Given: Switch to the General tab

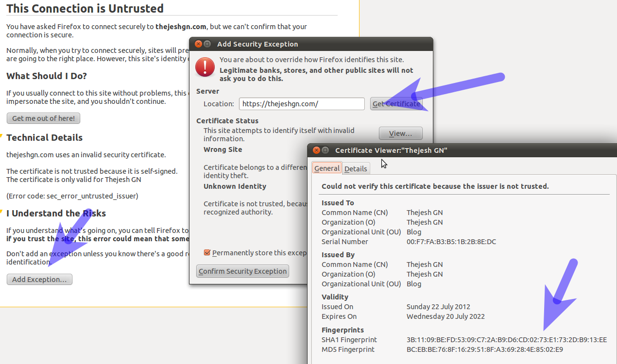Looking at the screenshot, I should [x=327, y=168].
